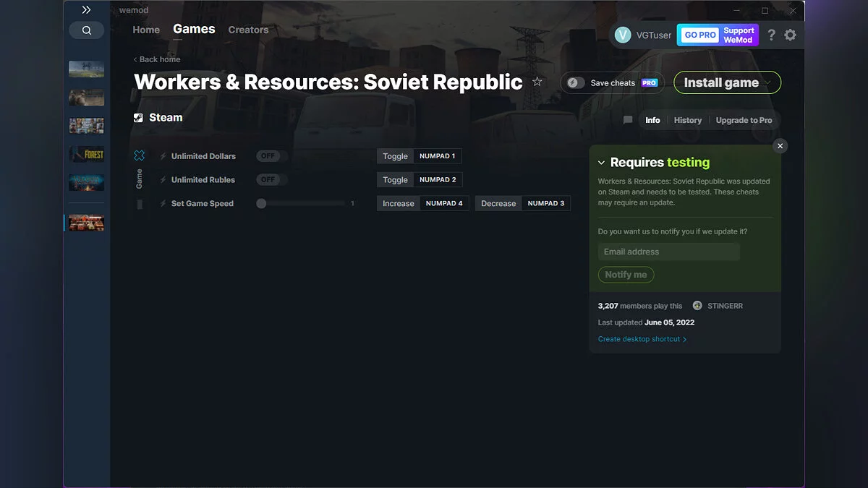Collapse the Requires testing section chevron
The width and height of the screenshot is (868, 488).
click(x=601, y=162)
